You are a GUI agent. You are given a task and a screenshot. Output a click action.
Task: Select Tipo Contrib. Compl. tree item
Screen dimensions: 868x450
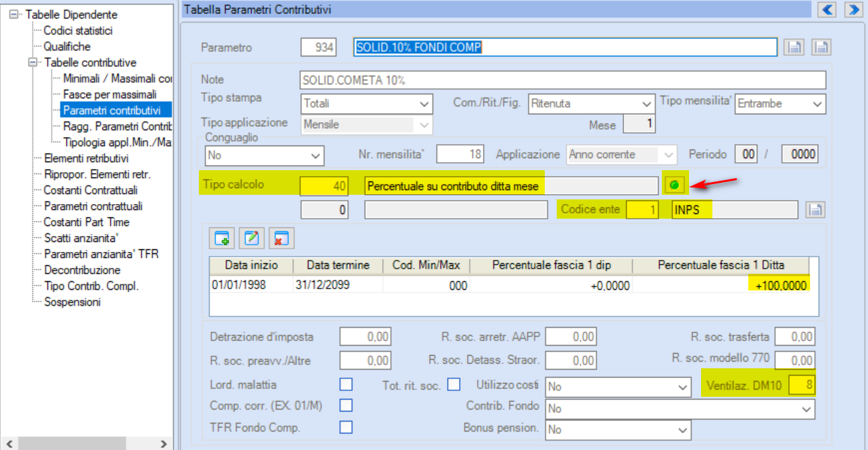[91, 286]
